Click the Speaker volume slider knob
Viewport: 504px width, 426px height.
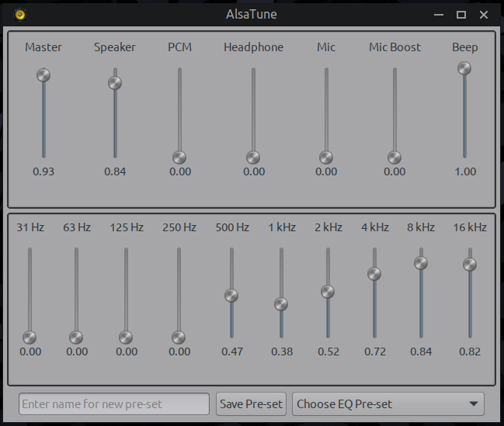tap(115, 83)
